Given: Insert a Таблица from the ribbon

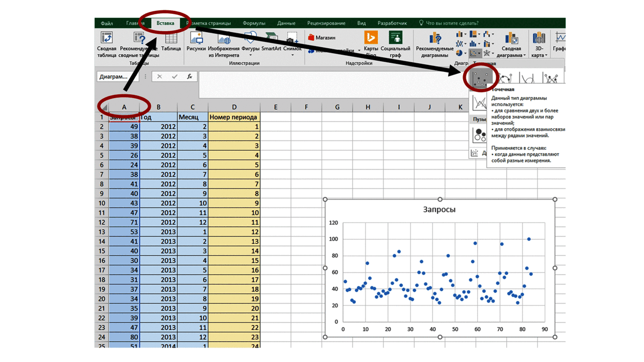Looking at the screenshot, I should tap(171, 42).
